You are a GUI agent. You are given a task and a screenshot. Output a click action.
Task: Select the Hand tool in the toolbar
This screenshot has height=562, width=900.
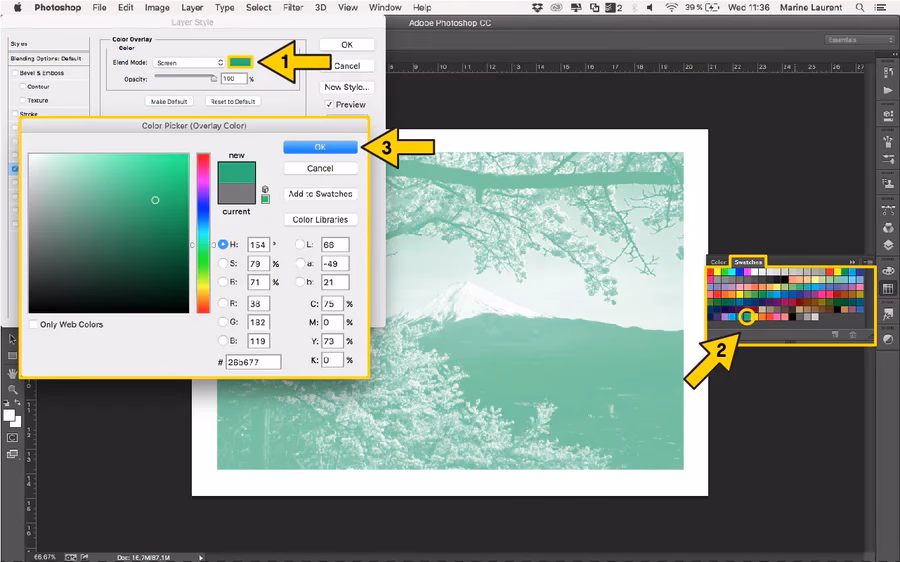coord(12,373)
